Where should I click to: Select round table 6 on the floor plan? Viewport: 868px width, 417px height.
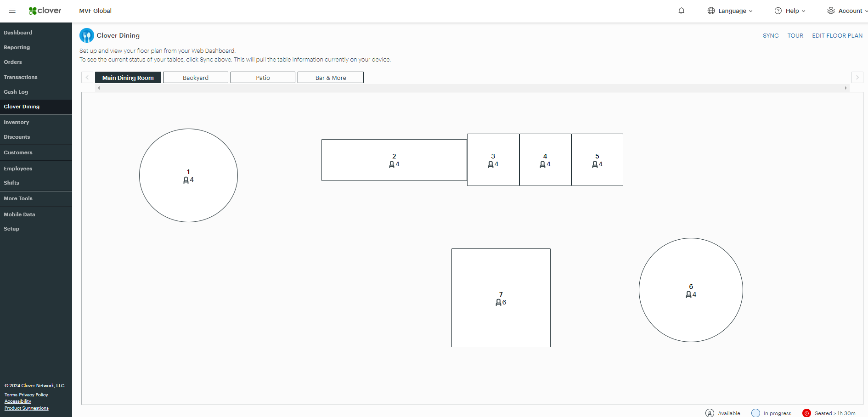690,290
